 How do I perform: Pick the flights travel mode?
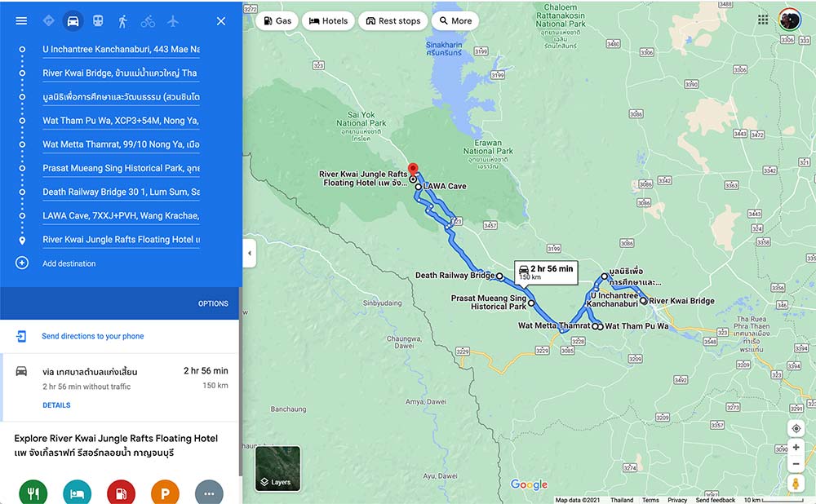click(x=173, y=21)
